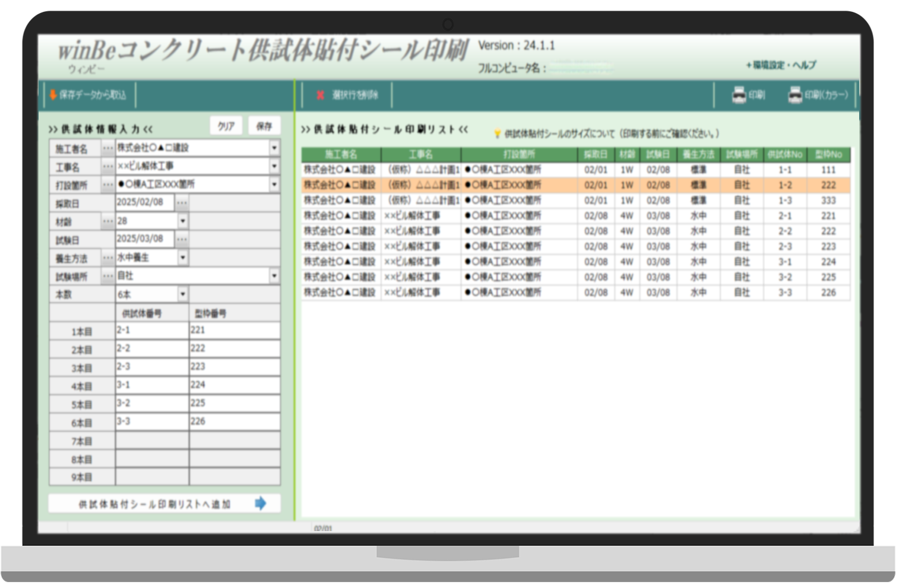Open the 養生方法 dropdown
912x588 pixels.
tap(183, 258)
